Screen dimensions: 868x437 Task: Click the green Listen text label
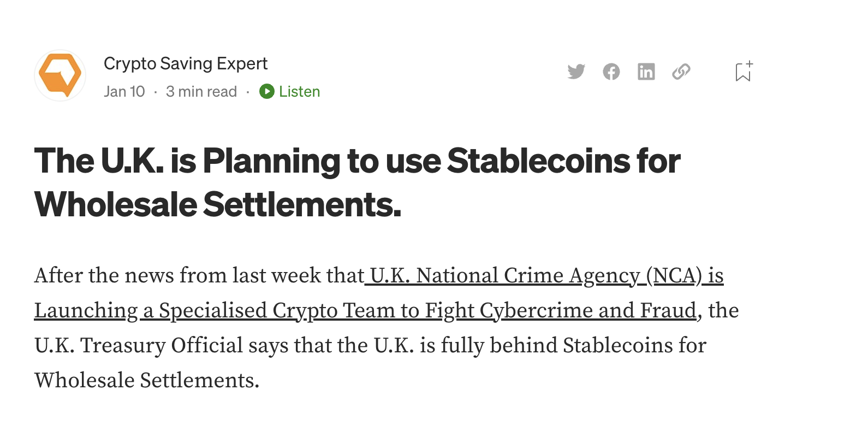[299, 91]
